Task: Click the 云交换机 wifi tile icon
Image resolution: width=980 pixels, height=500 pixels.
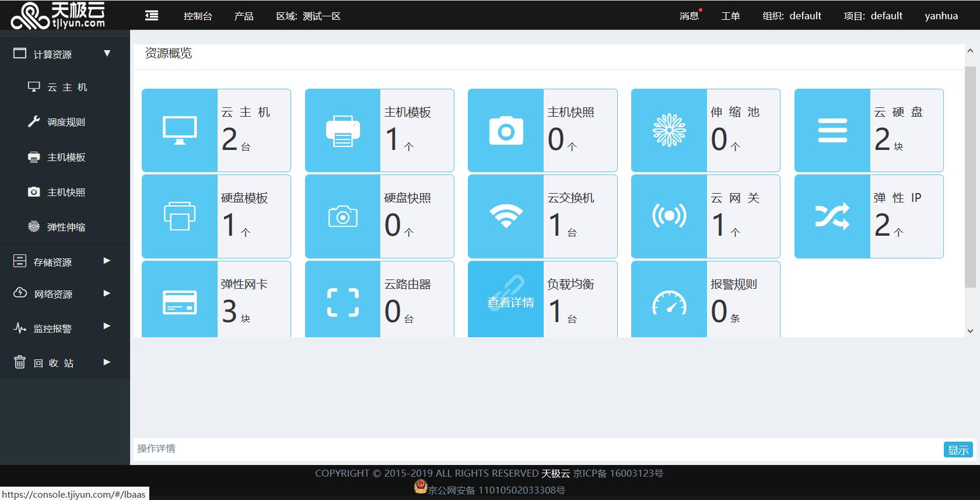Action: pos(506,216)
